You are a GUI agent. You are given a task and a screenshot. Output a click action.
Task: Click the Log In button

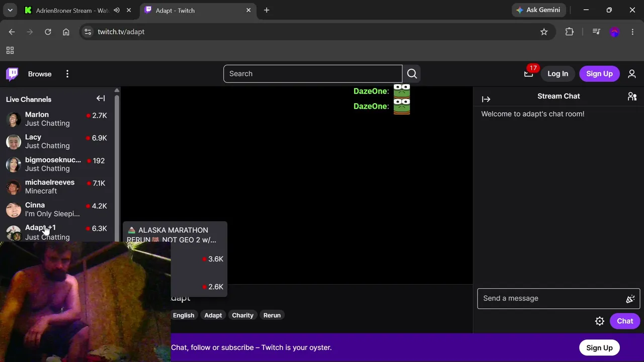pos(557,74)
